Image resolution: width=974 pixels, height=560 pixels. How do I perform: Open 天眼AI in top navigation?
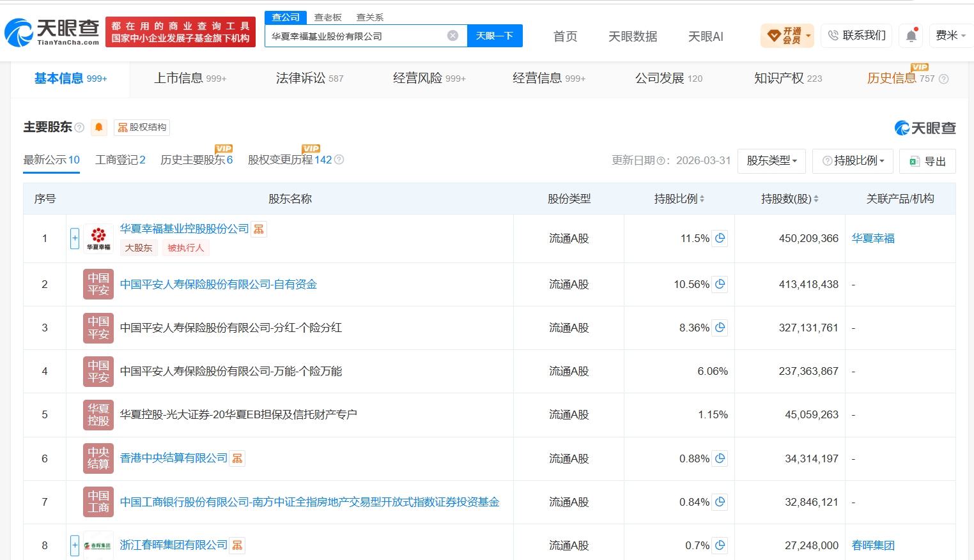(706, 36)
